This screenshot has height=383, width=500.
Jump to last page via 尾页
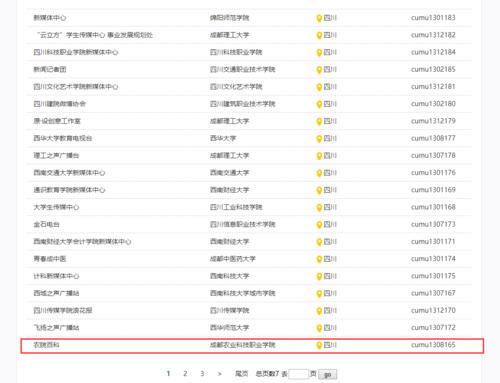[242, 374]
